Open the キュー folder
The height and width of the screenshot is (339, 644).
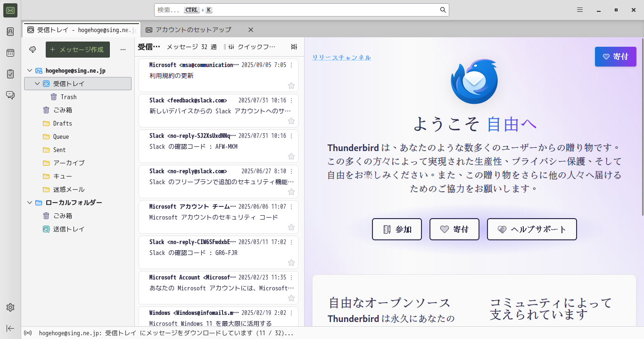click(78, 176)
